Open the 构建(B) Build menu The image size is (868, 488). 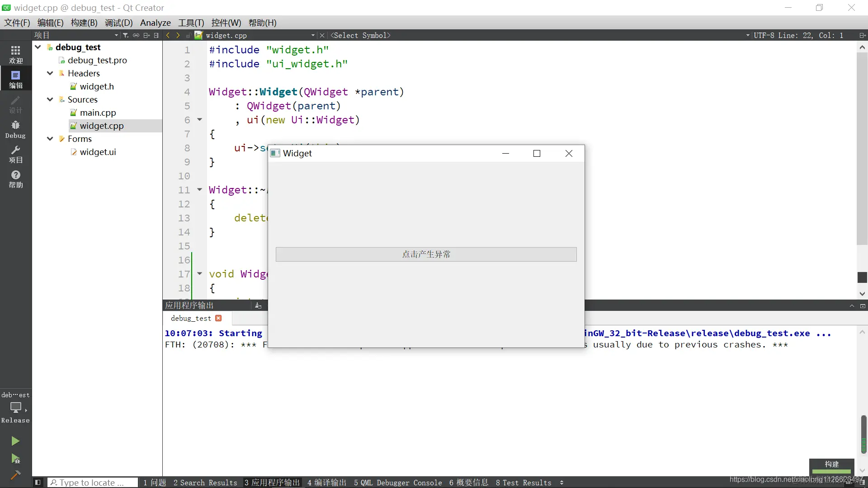(84, 23)
